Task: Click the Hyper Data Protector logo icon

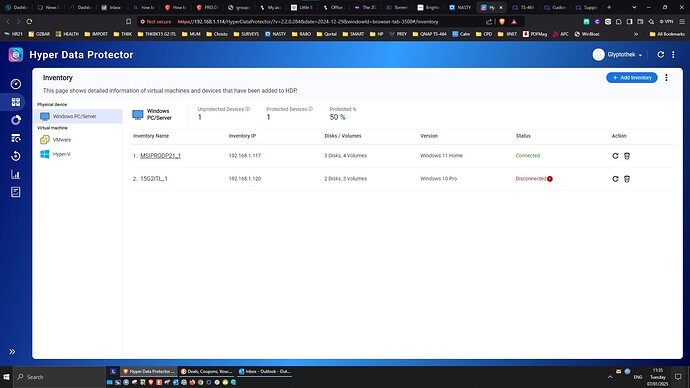Action: point(16,55)
